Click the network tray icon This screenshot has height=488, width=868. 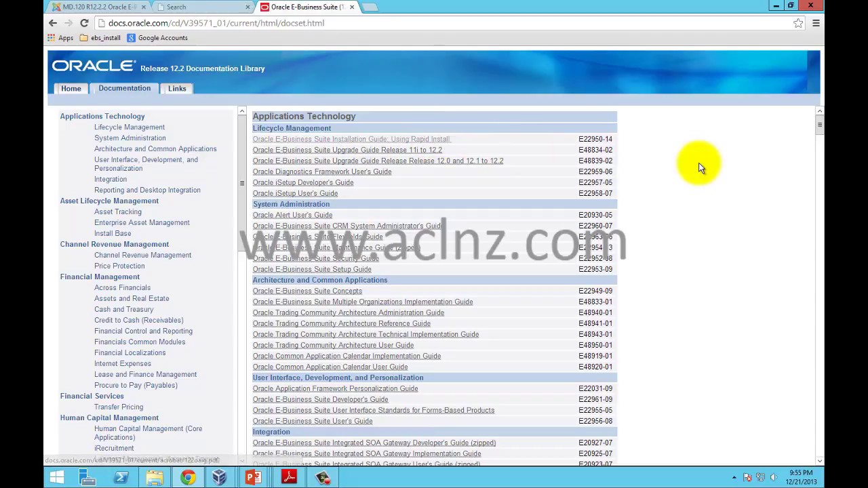pyautogui.click(x=760, y=478)
